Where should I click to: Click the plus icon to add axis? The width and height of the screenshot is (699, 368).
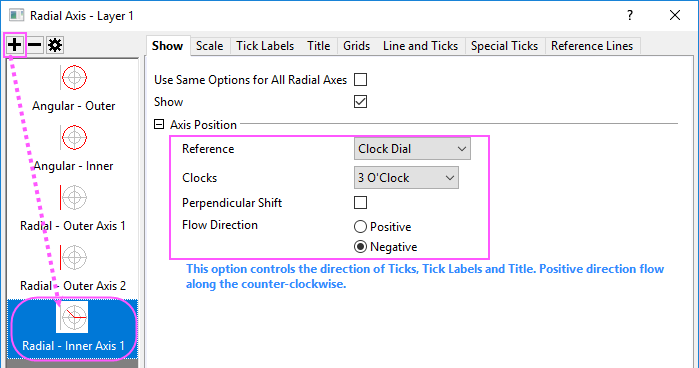click(x=15, y=45)
